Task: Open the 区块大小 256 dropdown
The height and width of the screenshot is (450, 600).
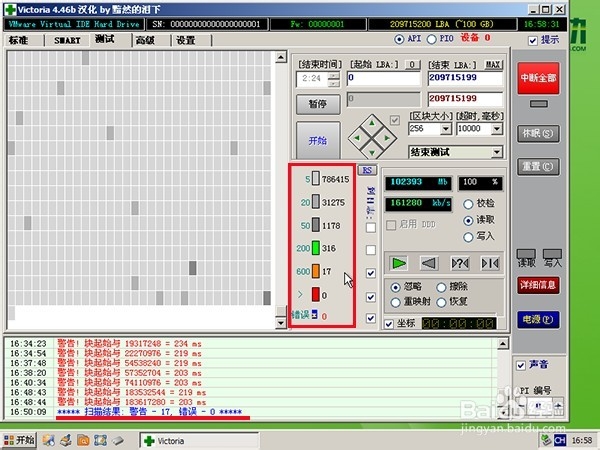Action: (x=446, y=129)
